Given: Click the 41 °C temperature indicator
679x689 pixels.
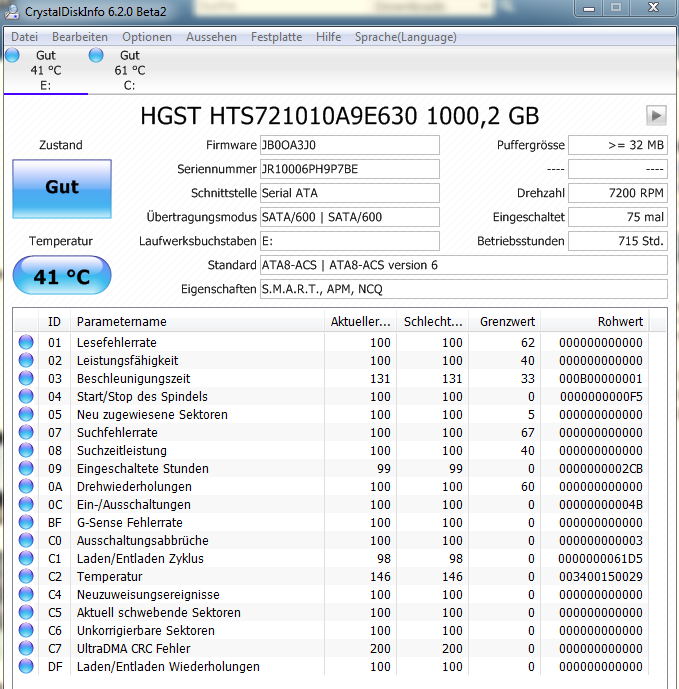Looking at the screenshot, I should pyautogui.click(x=62, y=275).
